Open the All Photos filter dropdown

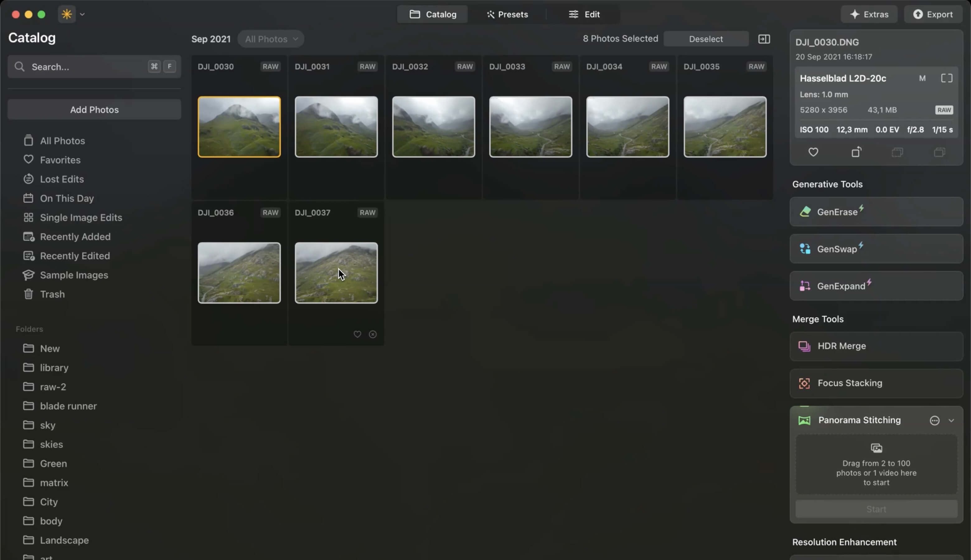pyautogui.click(x=271, y=39)
